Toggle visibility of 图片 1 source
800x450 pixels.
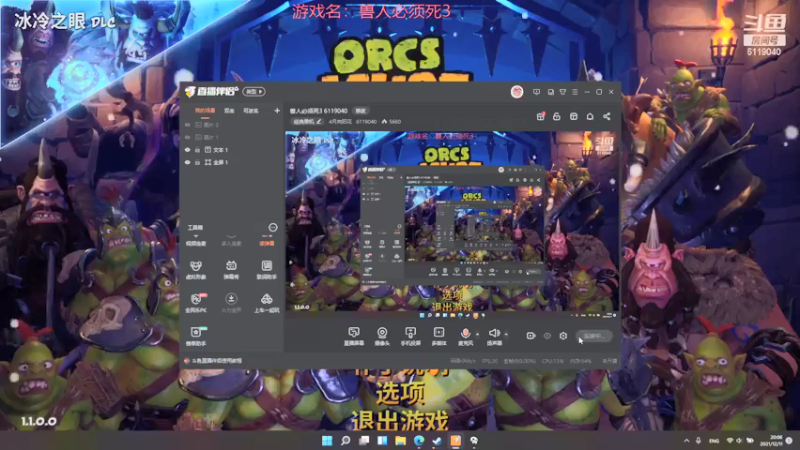(x=187, y=137)
